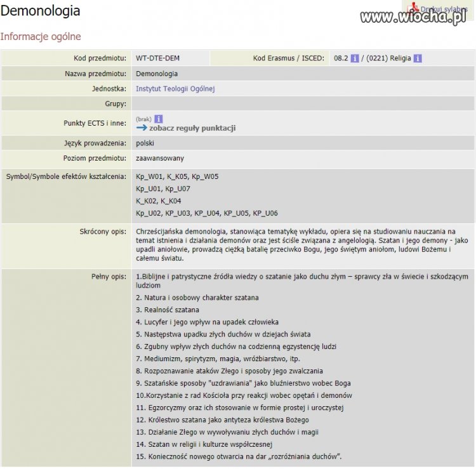476x469 pixels.
Task: Select item 1. Biblijne i patrystyczne źródła
Action: click(301, 281)
